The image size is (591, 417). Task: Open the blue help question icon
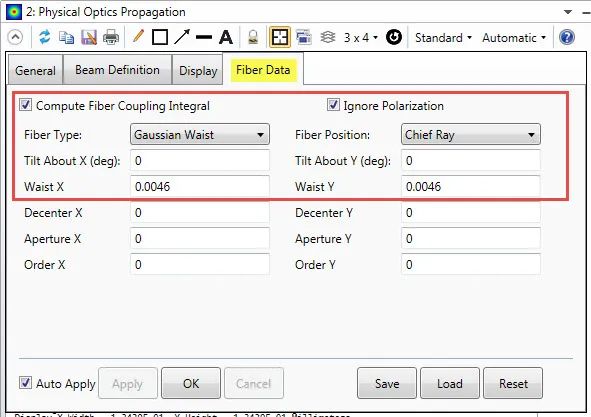tap(567, 37)
